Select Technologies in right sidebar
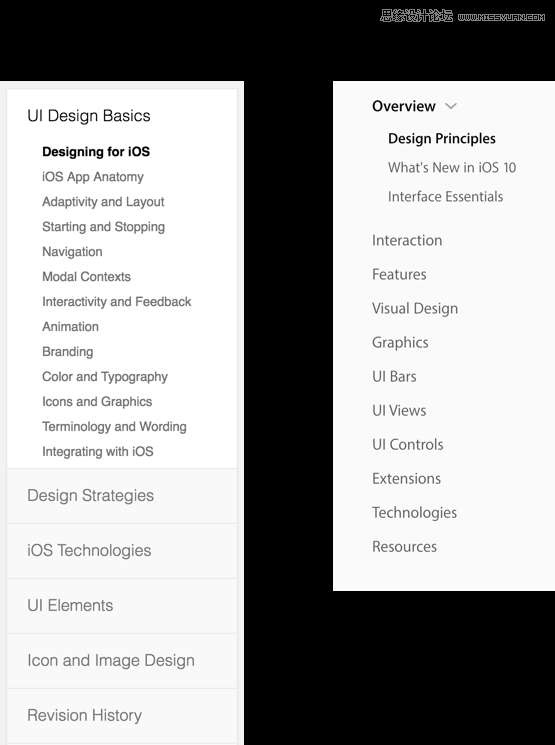This screenshot has width=555, height=745. (x=414, y=513)
